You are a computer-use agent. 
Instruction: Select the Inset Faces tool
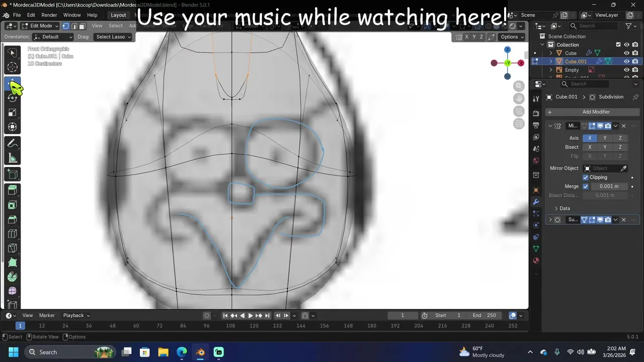coord(13,205)
